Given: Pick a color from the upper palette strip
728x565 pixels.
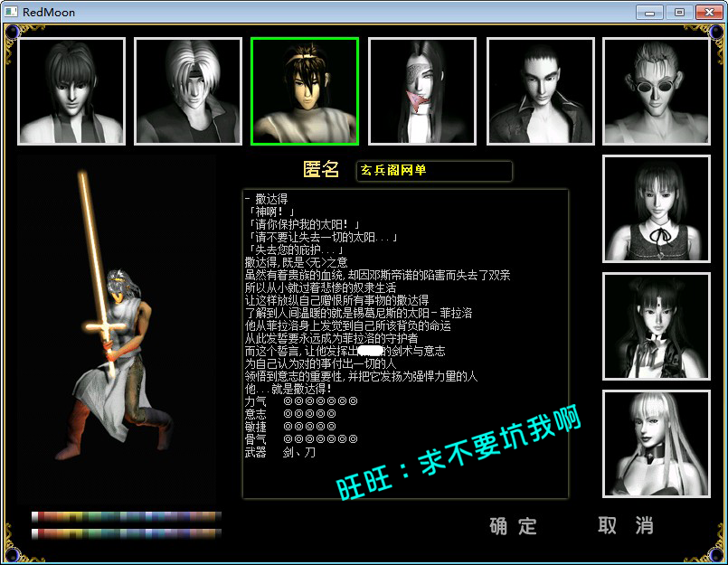Looking at the screenshot, I should (x=127, y=516).
